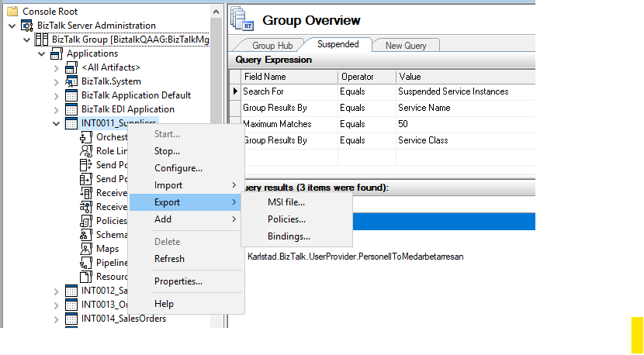Click the Applications node icon
The width and height of the screenshot is (644, 355).
tap(57, 53)
